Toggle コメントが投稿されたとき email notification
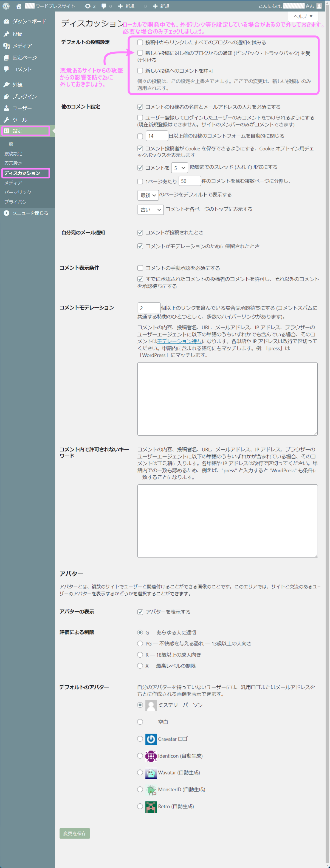 pyautogui.click(x=140, y=233)
